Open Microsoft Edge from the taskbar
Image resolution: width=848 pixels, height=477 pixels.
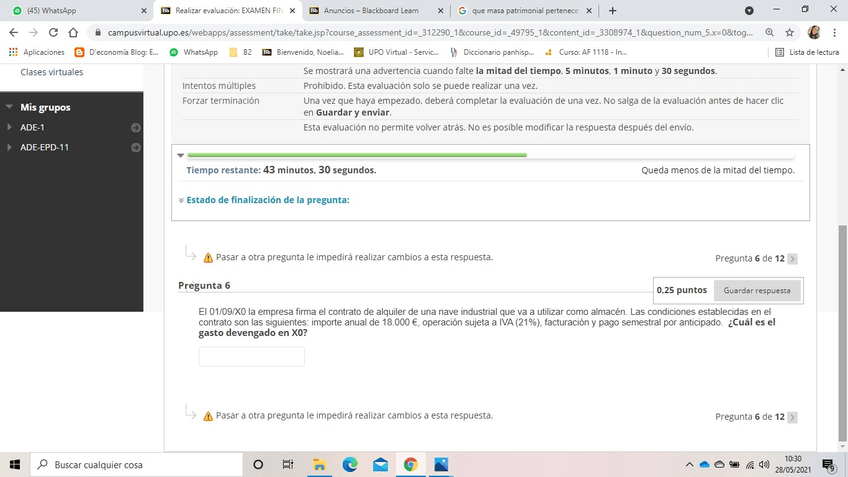point(350,465)
